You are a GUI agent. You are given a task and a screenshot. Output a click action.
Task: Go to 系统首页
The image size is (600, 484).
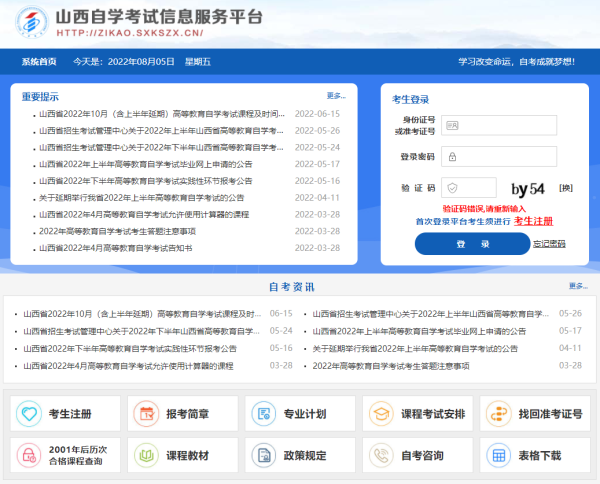coord(39,62)
